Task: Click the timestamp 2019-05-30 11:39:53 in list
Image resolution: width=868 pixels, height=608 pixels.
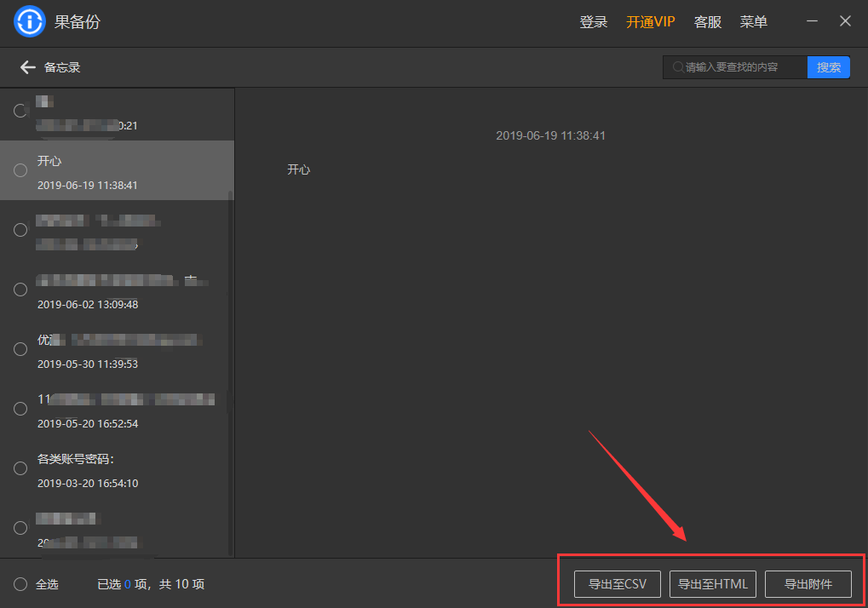Action: coord(88,364)
